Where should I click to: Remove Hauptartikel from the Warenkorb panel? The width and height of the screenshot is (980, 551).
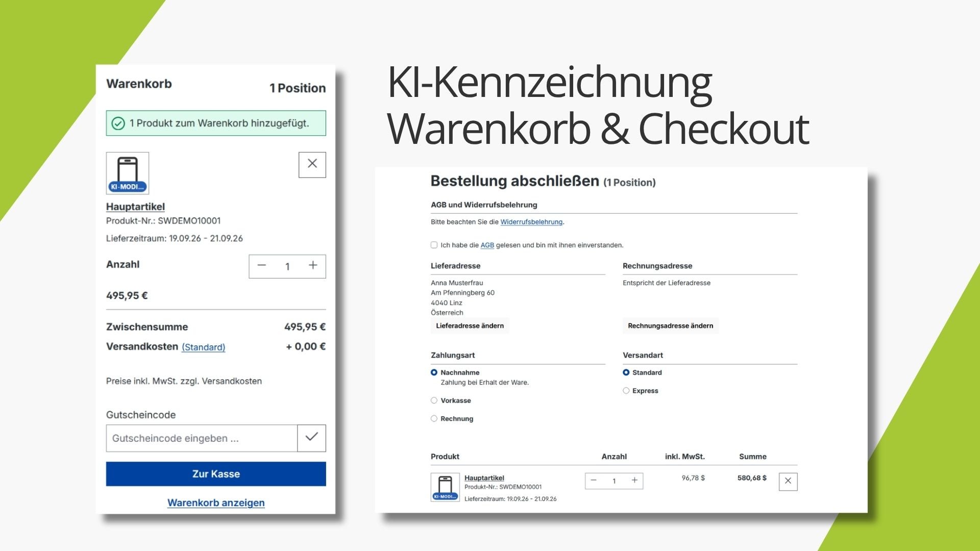[x=312, y=164]
